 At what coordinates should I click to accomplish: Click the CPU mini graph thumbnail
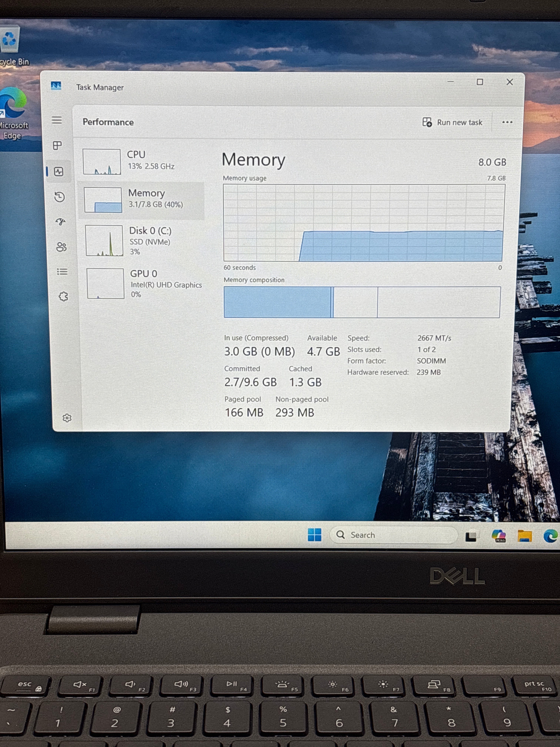coord(102,162)
